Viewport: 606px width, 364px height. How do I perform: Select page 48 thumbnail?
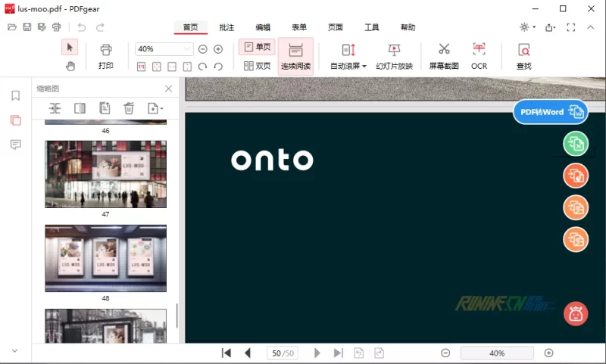[105, 258]
